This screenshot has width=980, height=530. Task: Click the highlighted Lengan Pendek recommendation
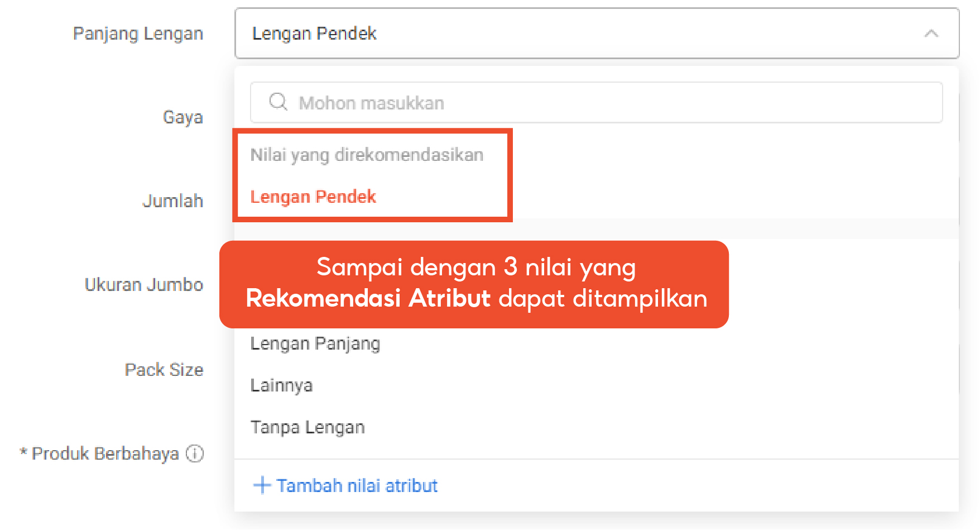[313, 197]
